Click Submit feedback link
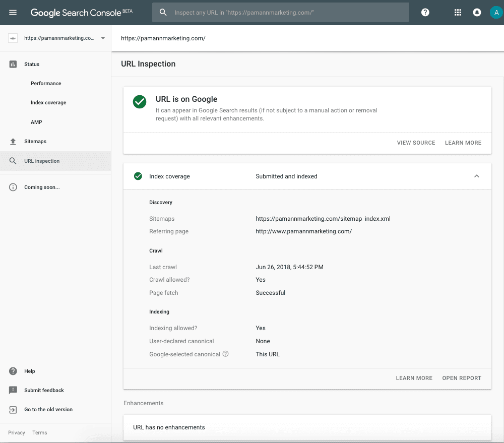The height and width of the screenshot is (443, 504). [44, 390]
